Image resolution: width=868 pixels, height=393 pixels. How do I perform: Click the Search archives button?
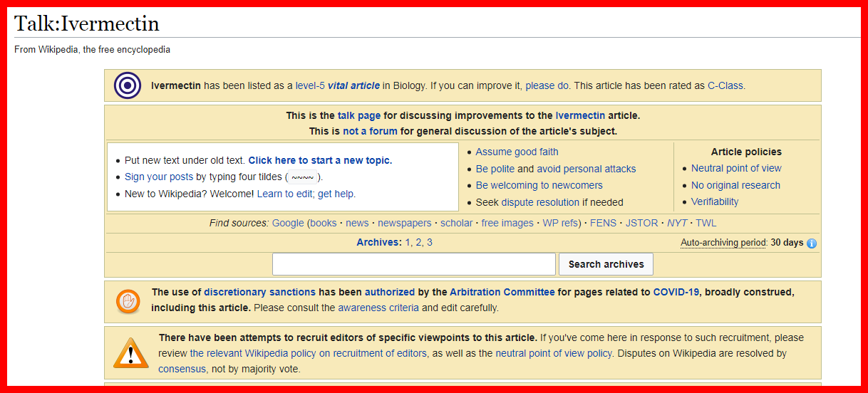coord(606,264)
